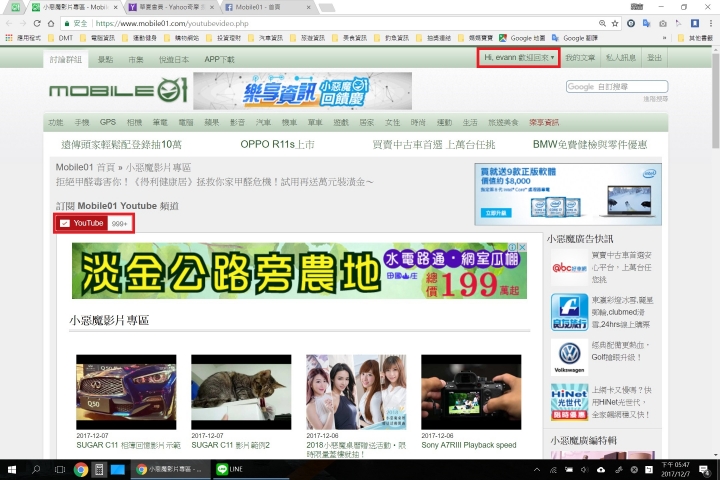Open the Infiniti Q50 video thumbnail
Screen dimensions: 720x480
pos(126,392)
